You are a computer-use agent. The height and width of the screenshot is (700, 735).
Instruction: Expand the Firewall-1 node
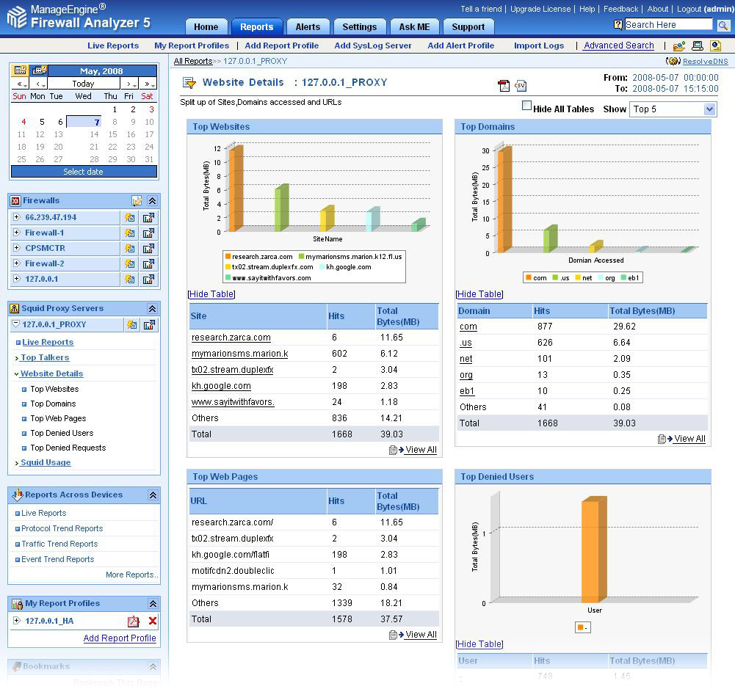16,233
